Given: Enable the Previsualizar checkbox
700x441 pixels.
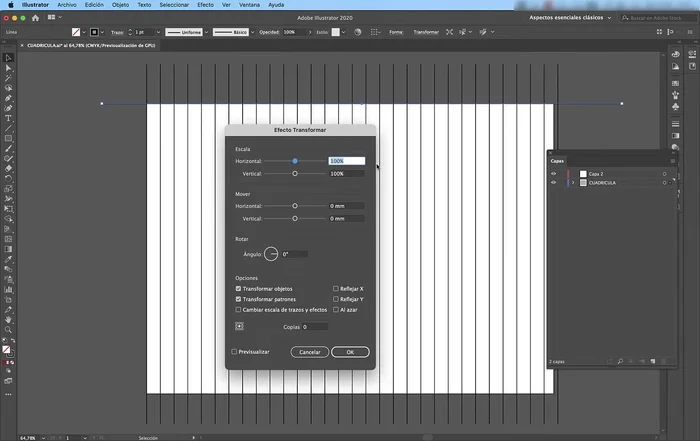Looking at the screenshot, I should pyautogui.click(x=234, y=352).
